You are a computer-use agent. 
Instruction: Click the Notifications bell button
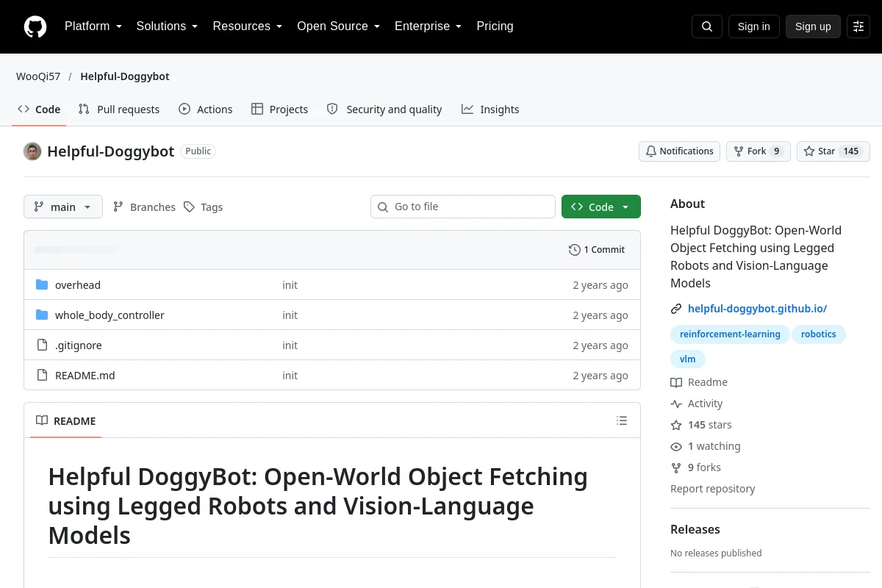click(679, 151)
